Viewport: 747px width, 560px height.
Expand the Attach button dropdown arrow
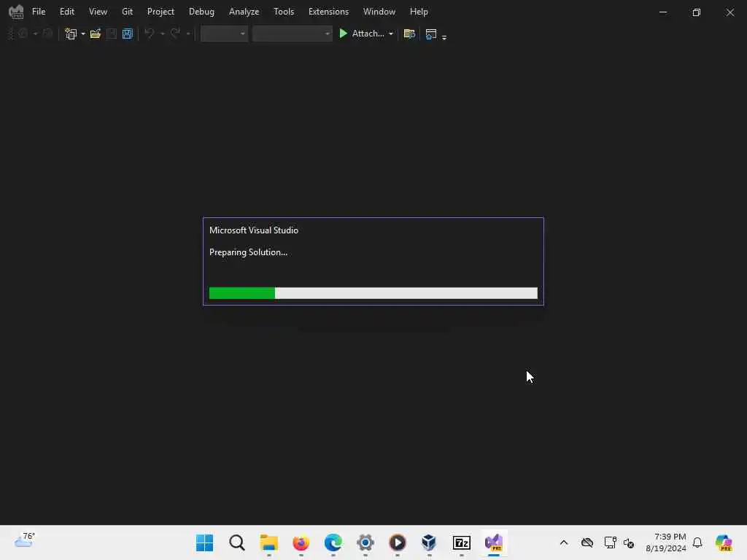point(391,34)
